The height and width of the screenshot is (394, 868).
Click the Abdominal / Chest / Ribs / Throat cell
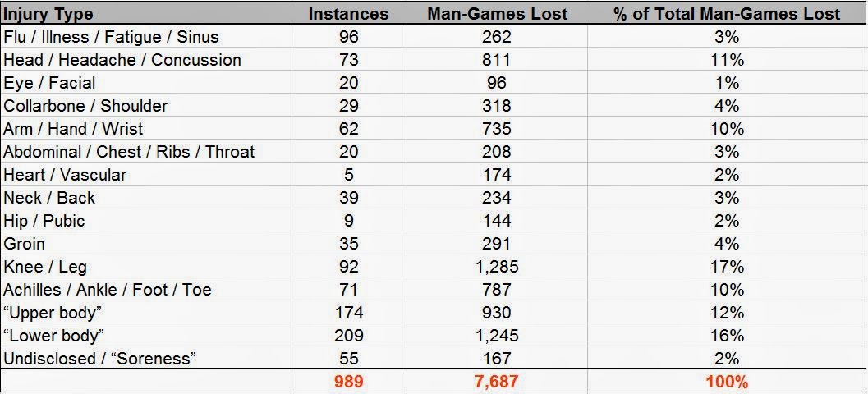(129, 152)
